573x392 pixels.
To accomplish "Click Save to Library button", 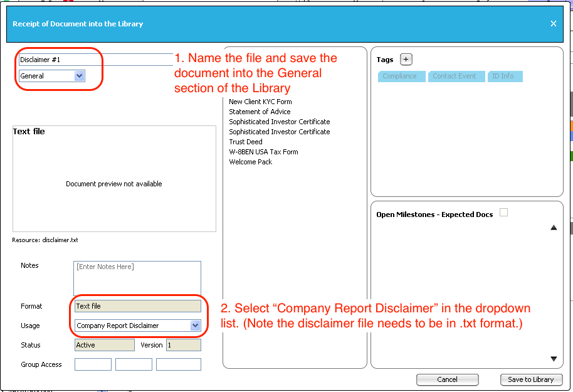I will coord(530,379).
